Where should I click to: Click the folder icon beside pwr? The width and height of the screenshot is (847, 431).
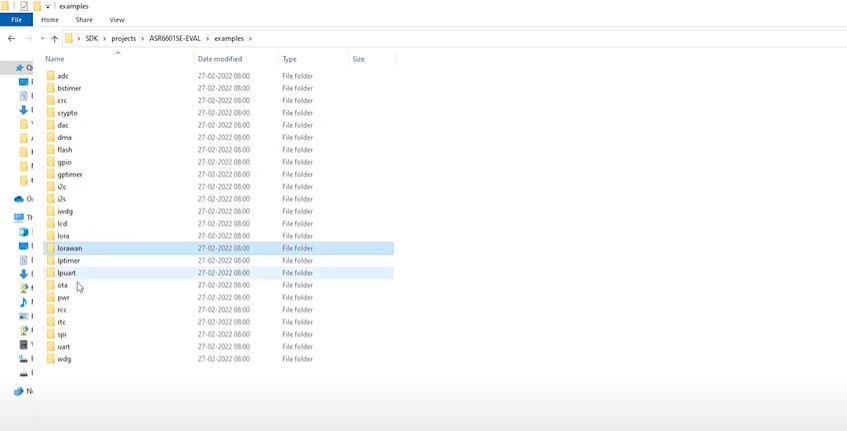coord(50,298)
